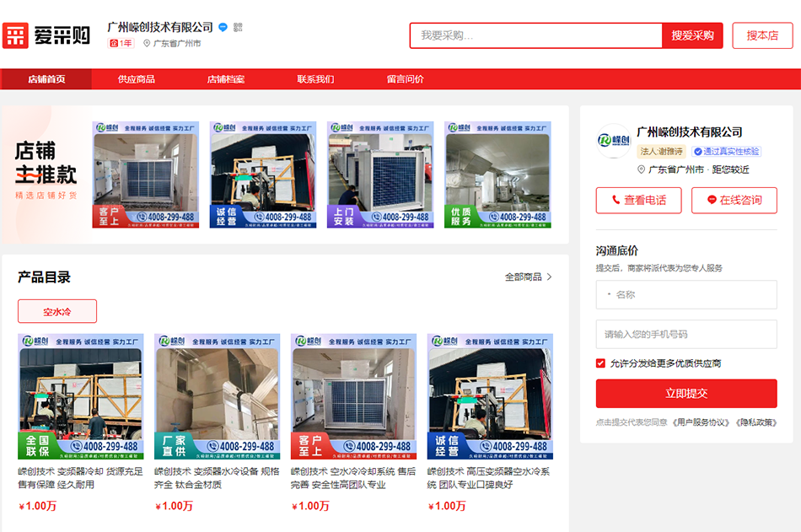Click the location pin near 广东省广州市 header
This screenshot has height=532, width=801.
pyautogui.click(x=147, y=44)
